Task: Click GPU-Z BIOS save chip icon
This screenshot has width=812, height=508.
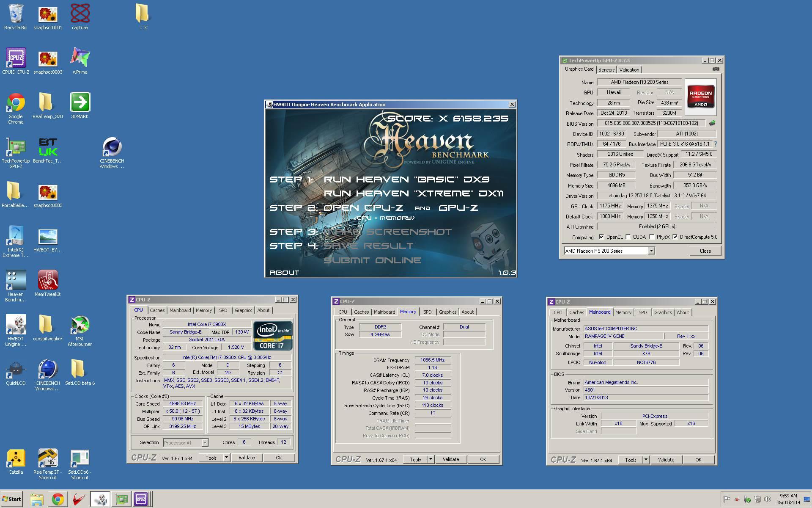Action: pyautogui.click(x=712, y=123)
